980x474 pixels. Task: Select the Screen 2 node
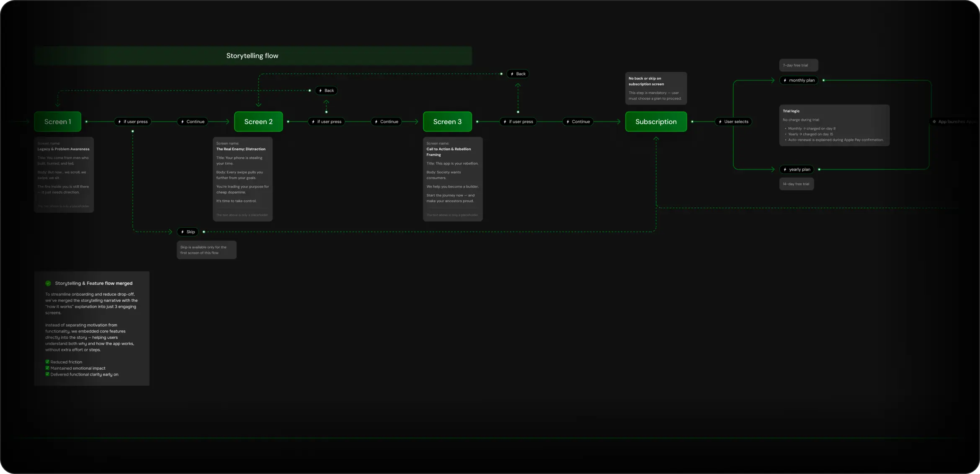[258, 122]
